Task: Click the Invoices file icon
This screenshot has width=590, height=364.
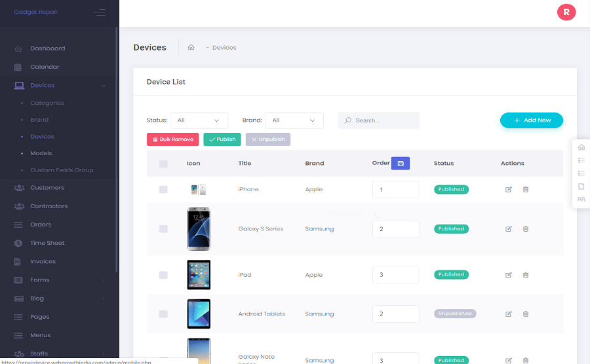Action: coord(17,261)
